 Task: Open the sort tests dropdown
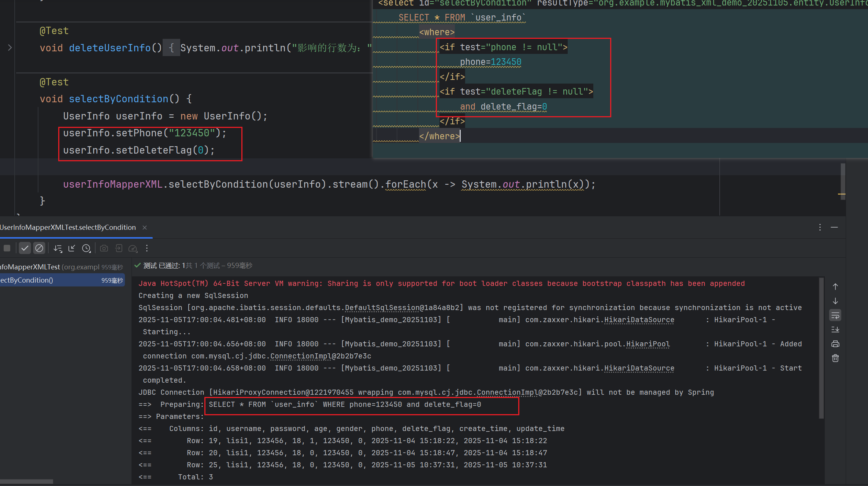coord(58,248)
